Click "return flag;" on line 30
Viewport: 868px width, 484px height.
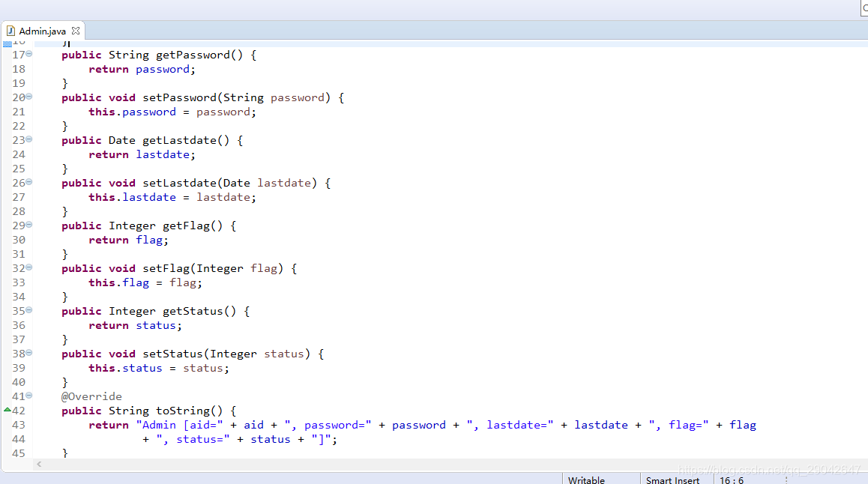(128, 240)
